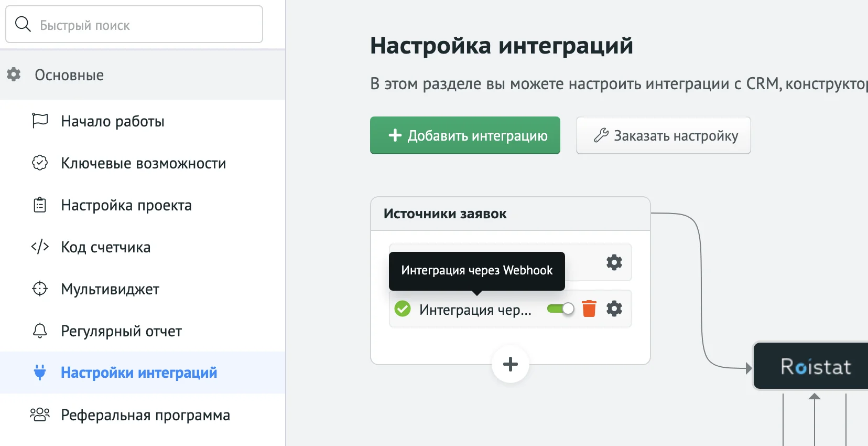Click the plug icon beside Настройки интеграций
This screenshot has width=868, height=446.
point(40,373)
